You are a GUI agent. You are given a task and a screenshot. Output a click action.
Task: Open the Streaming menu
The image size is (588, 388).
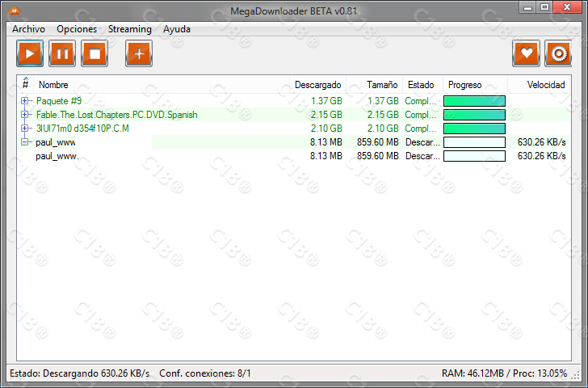click(129, 29)
